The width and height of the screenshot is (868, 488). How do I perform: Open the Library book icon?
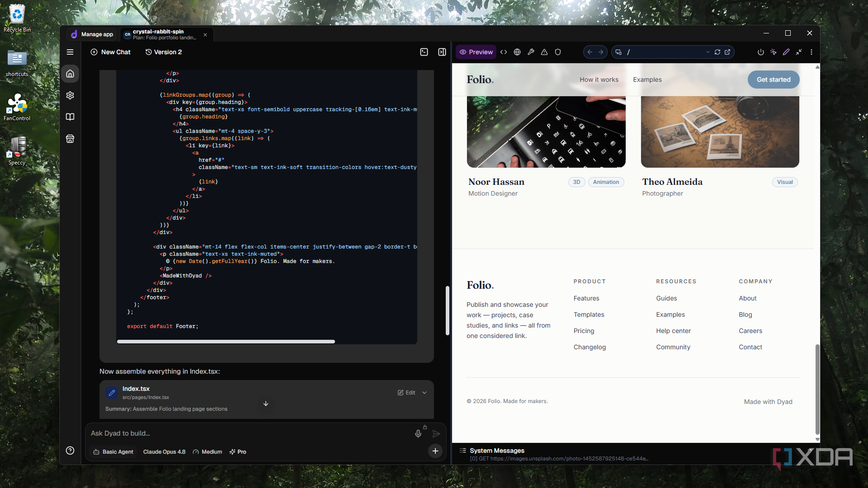[70, 117]
